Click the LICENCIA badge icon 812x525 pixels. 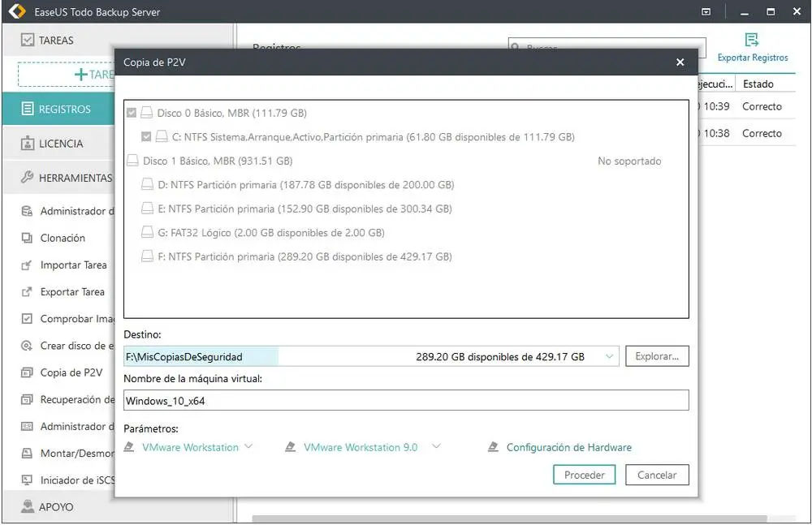point(28,144)
